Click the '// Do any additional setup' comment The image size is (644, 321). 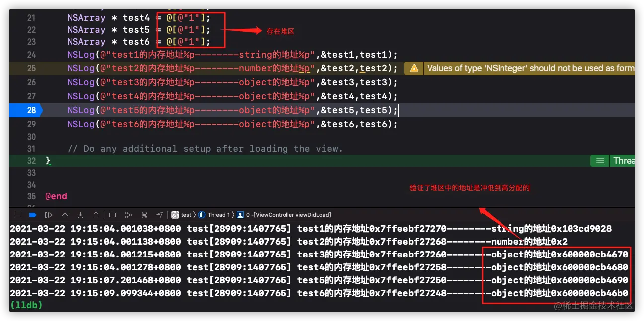coord(205,149)
